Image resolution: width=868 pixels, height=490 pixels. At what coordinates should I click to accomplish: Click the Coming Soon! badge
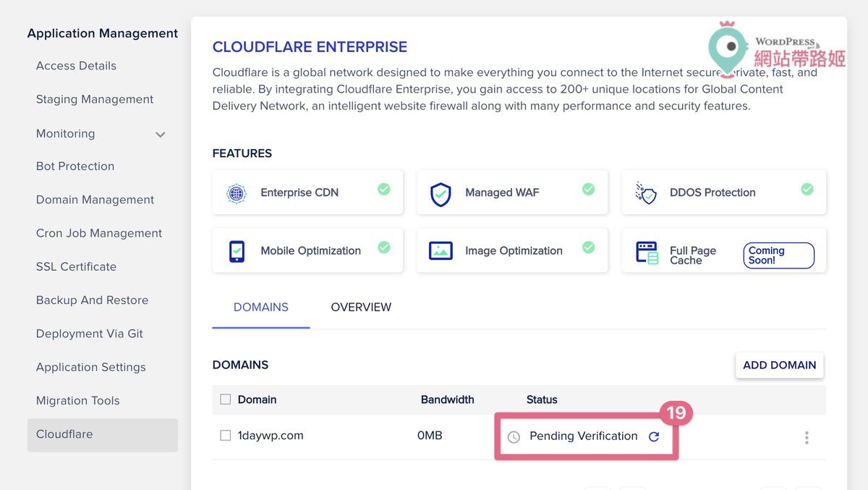pos(779,255)
